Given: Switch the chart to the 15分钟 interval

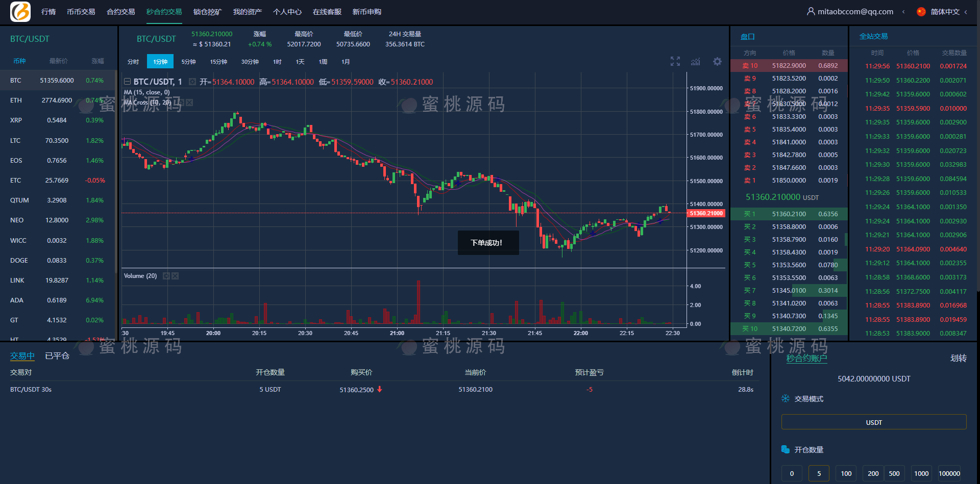Looking at the screenshot, I should pos(218,62).
